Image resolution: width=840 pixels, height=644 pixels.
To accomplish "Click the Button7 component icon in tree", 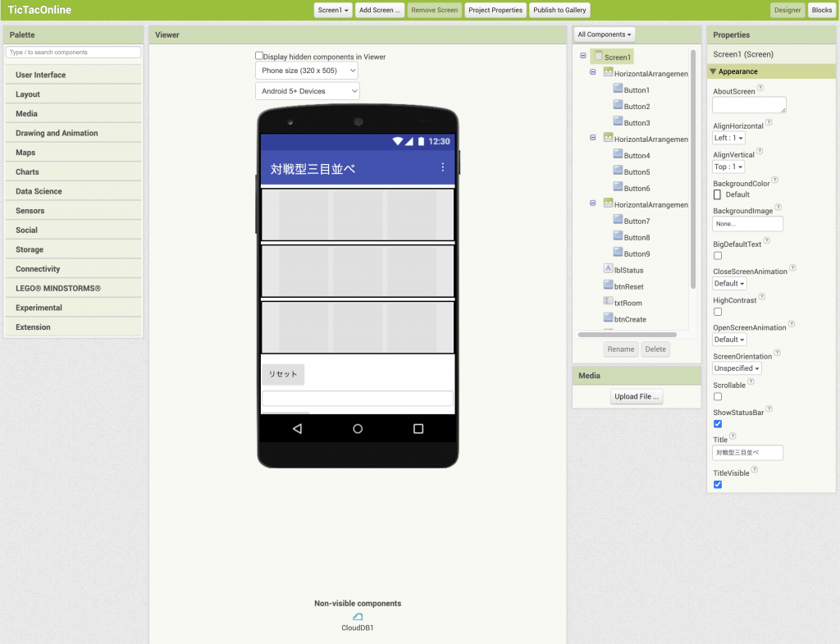I will 618,220.
